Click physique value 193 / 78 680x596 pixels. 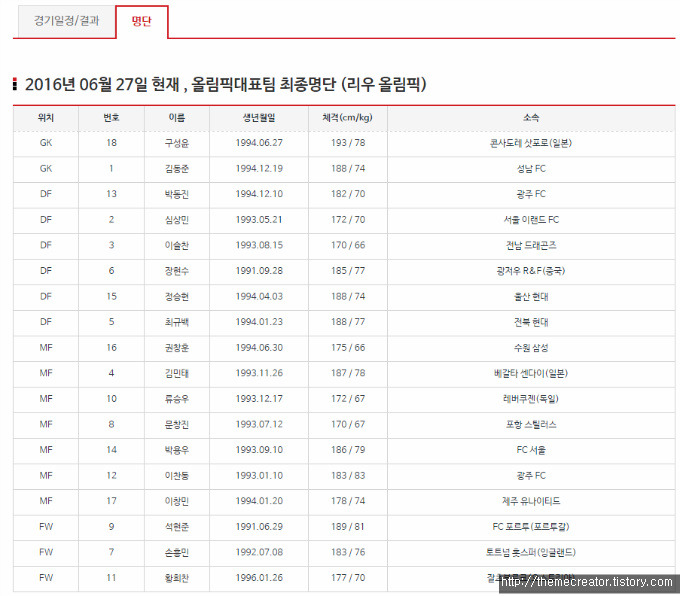348,143
